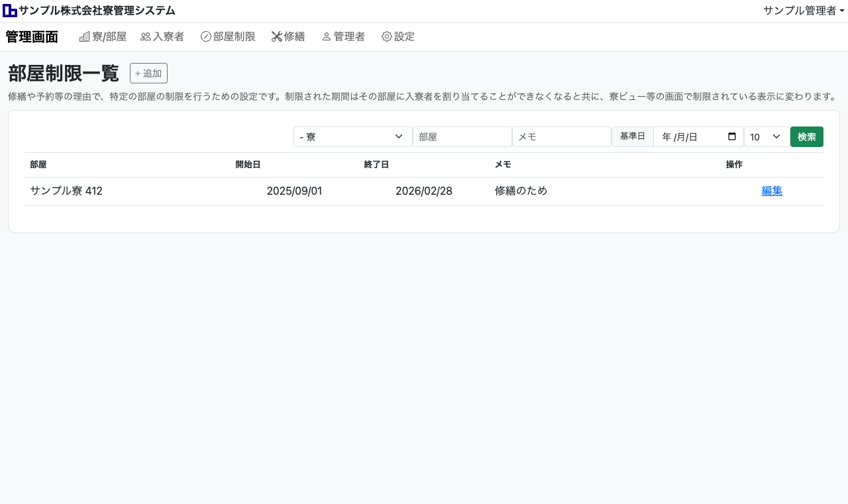
Task: Open the calendar picker in 基準日 field
Action: 732,136
